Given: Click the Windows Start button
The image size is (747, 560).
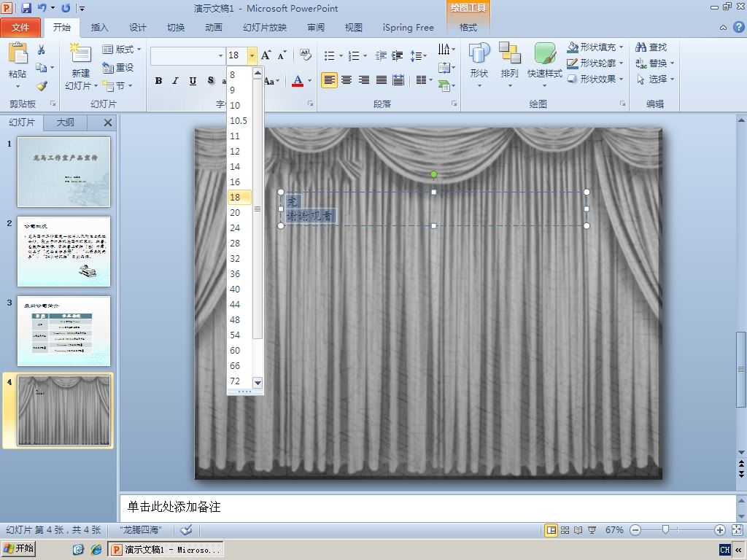Looking at the screenshot, I should [x=18, y=548].
